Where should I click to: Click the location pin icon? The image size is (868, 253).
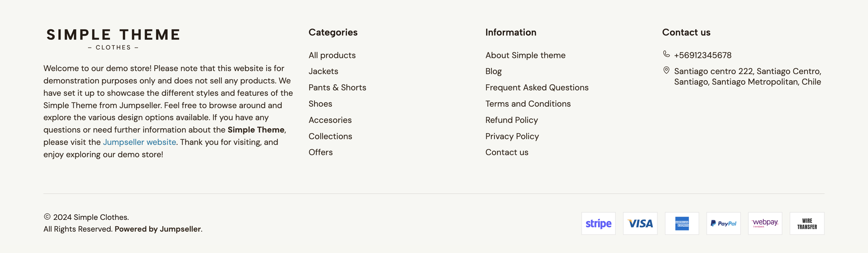pos(666,70)
